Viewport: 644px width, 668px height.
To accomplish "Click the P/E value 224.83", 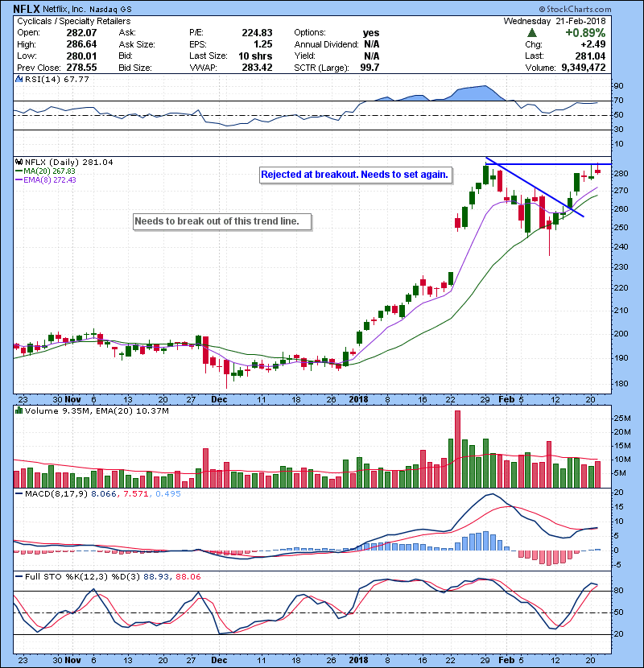I will [257, 33].
